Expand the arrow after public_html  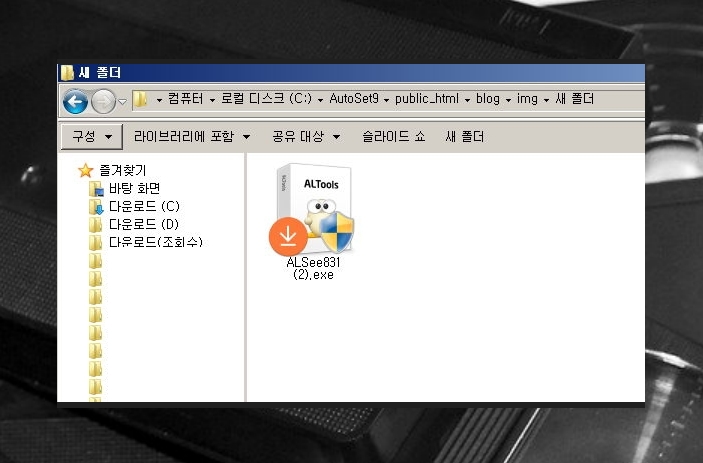[468, 100]
